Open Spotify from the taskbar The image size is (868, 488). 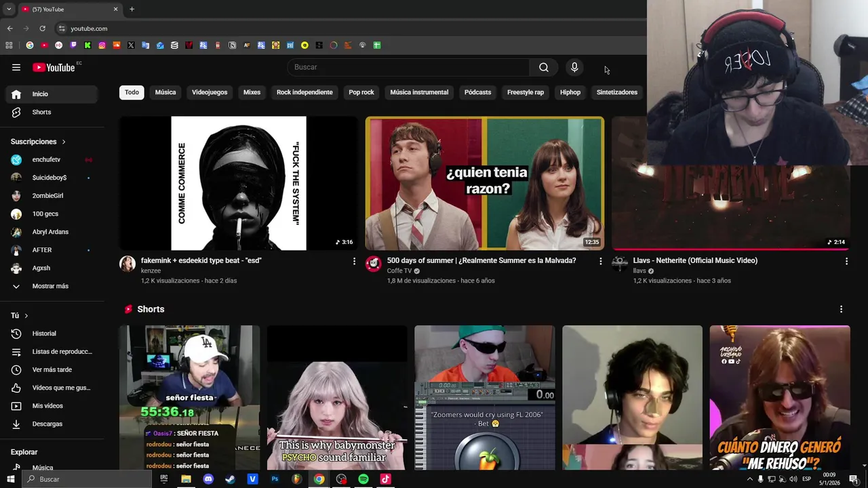point(363,479)
